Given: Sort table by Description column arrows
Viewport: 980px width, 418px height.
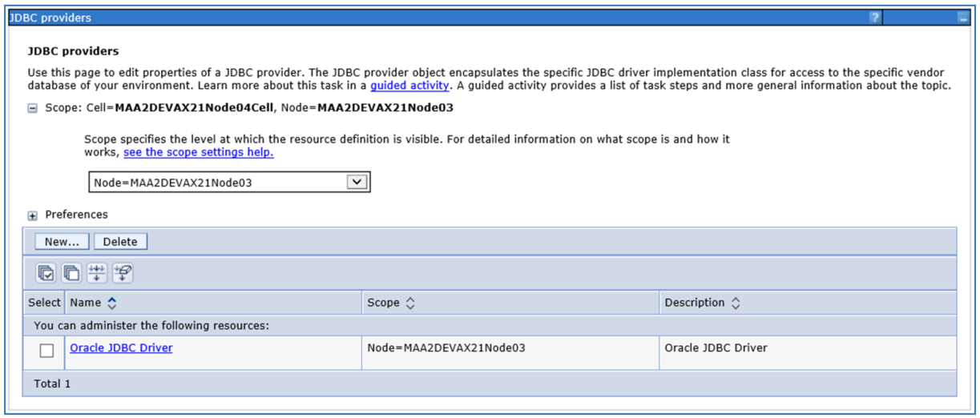Looking at the screenshot, I should 736,303.
